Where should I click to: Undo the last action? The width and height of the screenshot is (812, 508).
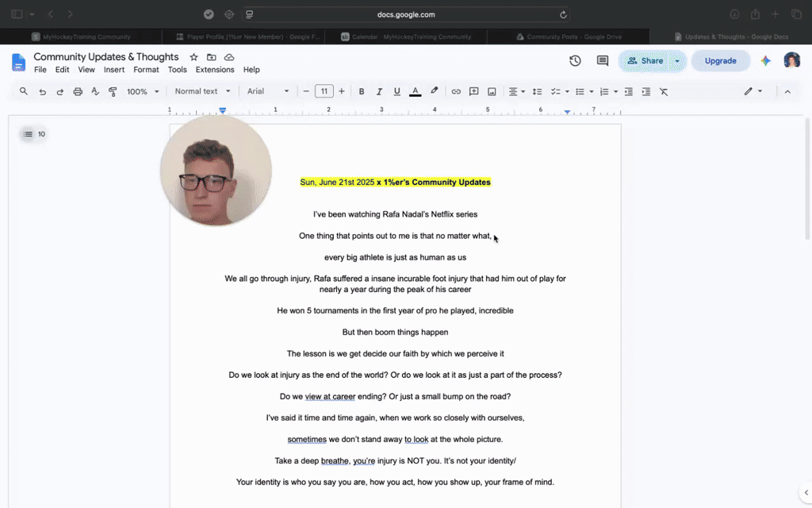coord(43,92)
